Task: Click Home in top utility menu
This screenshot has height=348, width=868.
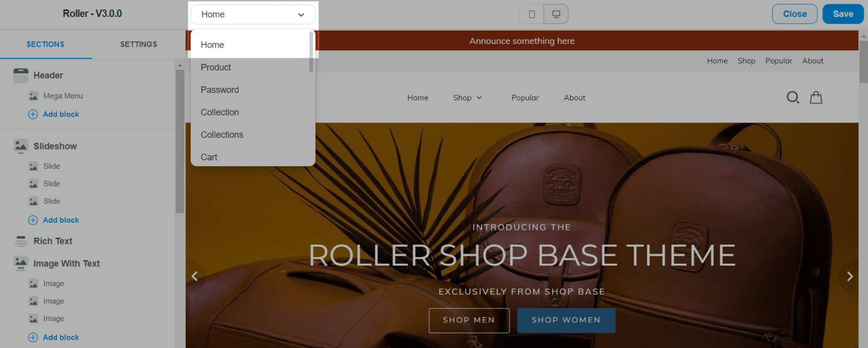Action: tap(717, 61)
